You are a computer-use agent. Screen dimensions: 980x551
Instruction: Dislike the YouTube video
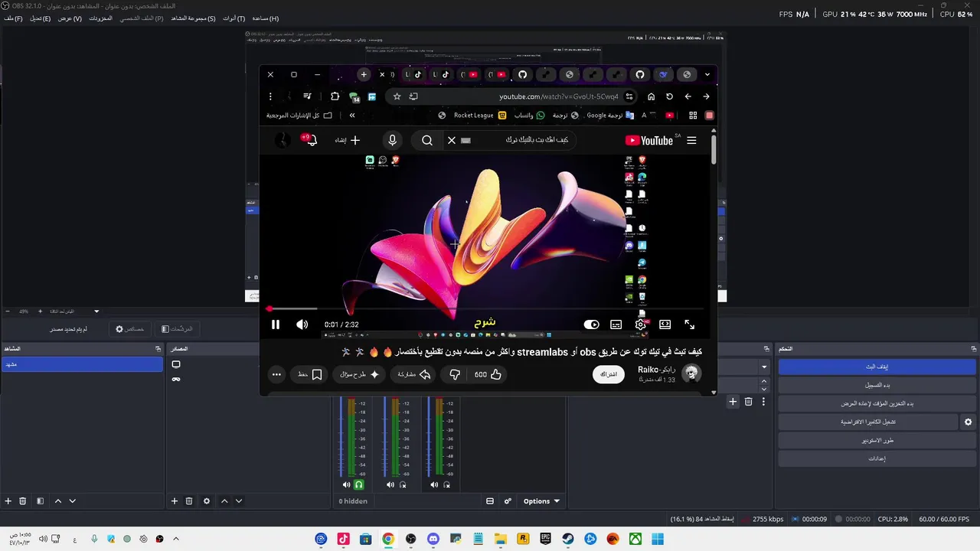click(x=455, y=374)
